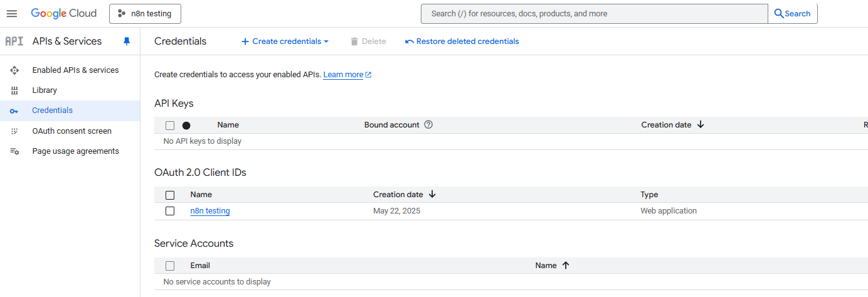Go to the Credentials sidebar item
The width and height of the screenshot is (868, 297).
coord(53,111)
